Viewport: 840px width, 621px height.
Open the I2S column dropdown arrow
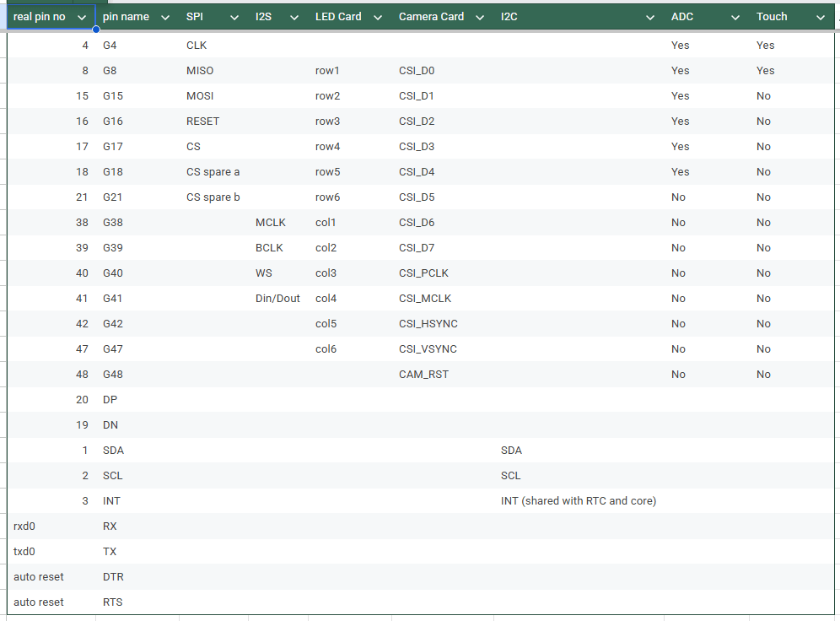[x=294, y=17]
